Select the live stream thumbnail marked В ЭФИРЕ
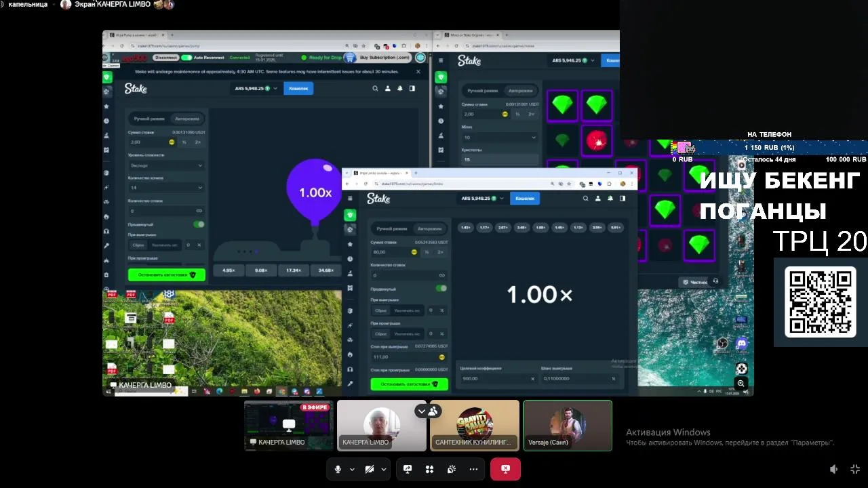The image size is (868, 488). [x=289, y=426]
